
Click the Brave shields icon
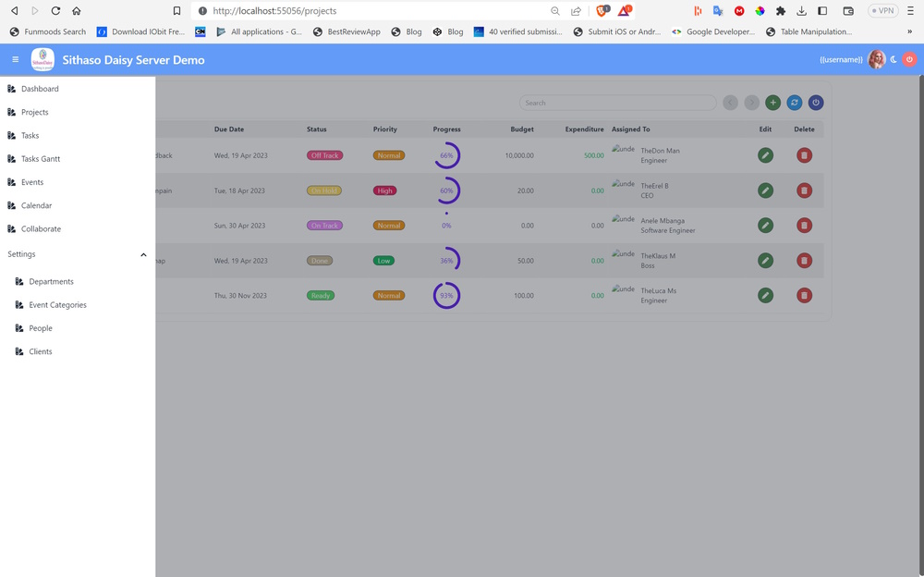[602, 10]
